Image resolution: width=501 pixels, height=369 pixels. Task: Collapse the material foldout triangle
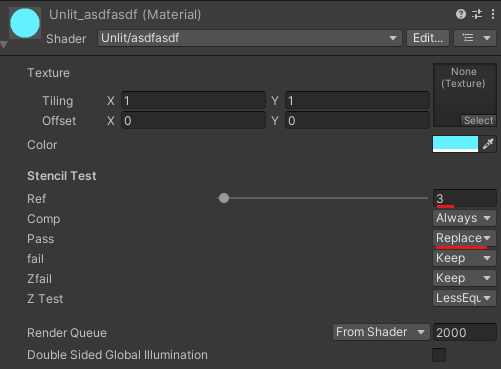pyautogui.click(x=4, y=45)
